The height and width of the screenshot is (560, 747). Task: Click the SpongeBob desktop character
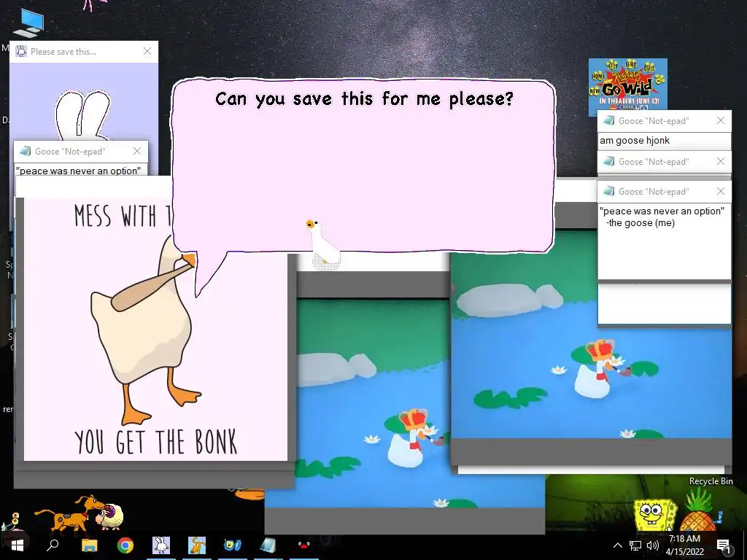tap(655, 514)
